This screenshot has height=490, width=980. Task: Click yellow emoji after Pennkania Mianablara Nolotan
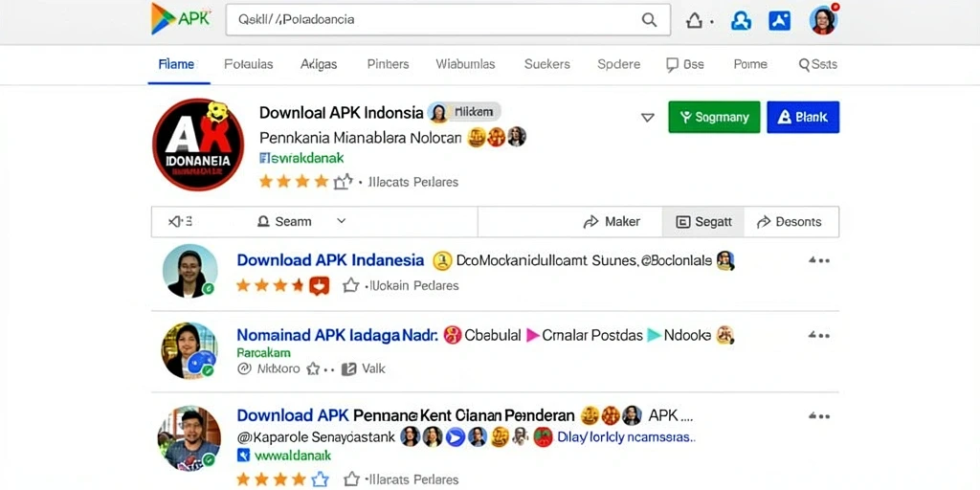477,137
